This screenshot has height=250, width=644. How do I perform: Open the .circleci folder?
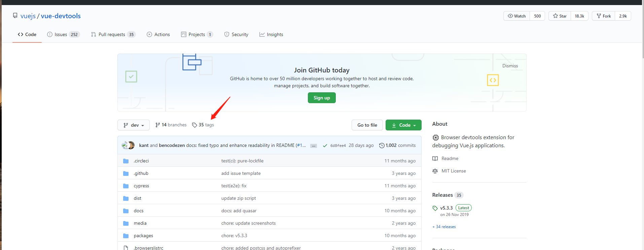[x=141, y=161]
